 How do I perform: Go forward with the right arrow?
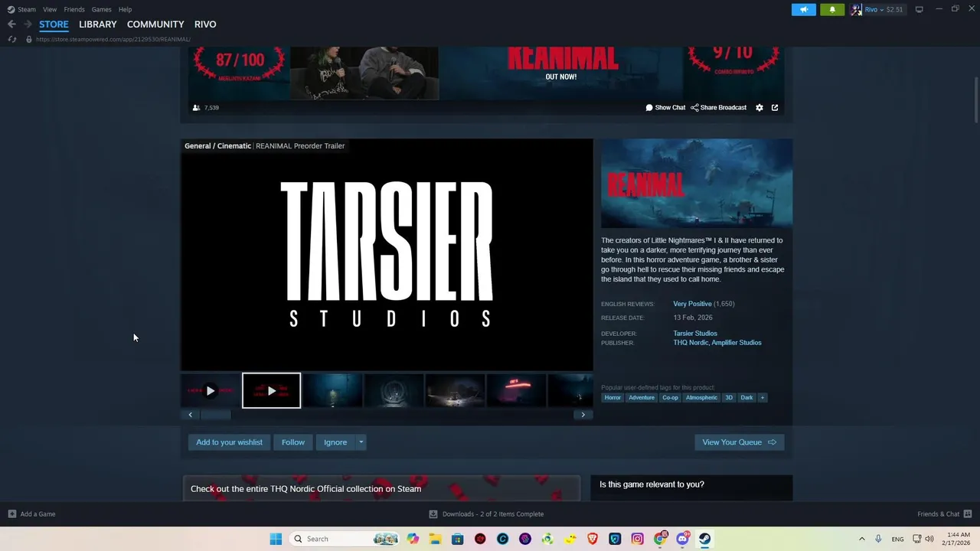[x=28, y=24]
